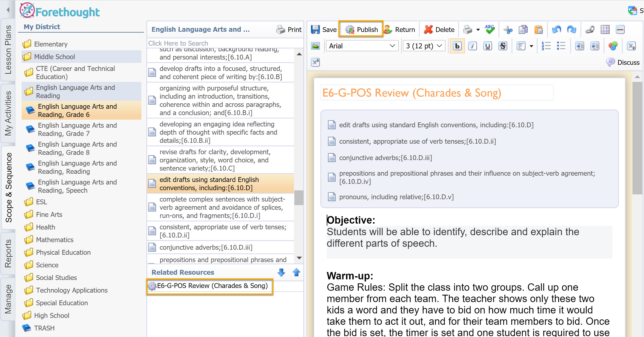
Task: Move related resource up with blue arrow
Action: (x=296, y=272)
